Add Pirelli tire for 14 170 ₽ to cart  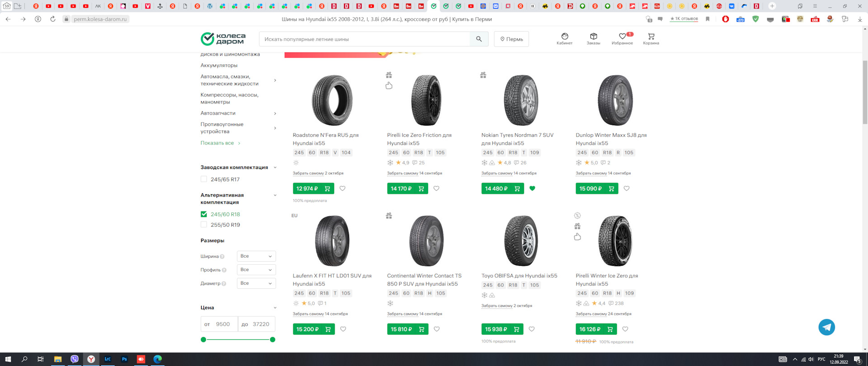coord(407,188)
